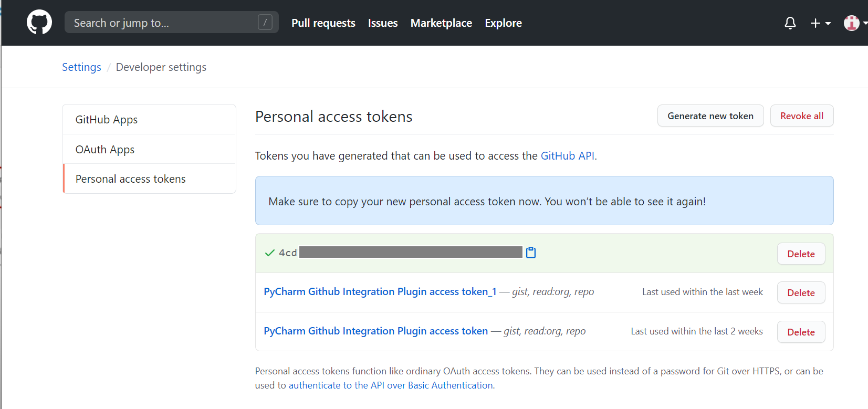
Task: Open the notifications bell
Action: coord(790,23)
